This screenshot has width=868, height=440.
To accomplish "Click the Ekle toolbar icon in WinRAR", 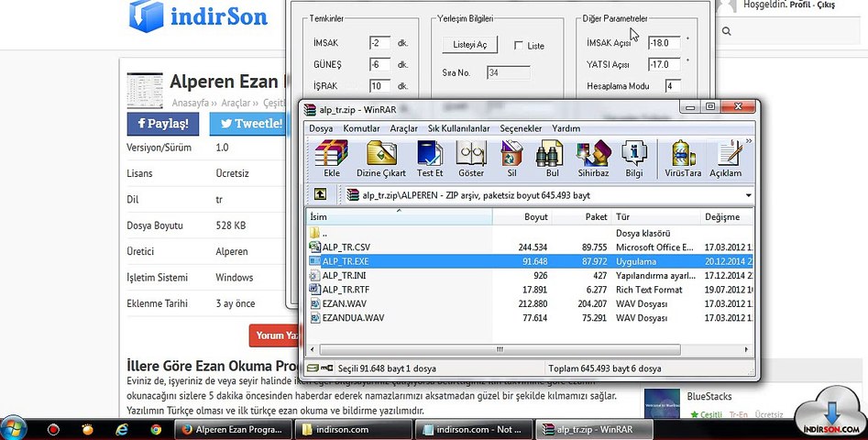I will pos(332,159).
